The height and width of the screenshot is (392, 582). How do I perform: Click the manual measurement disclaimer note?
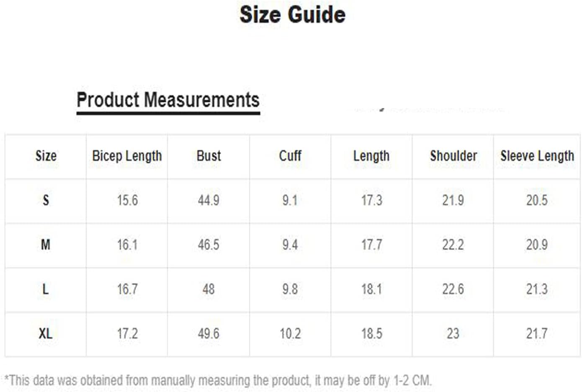(218, 380)
